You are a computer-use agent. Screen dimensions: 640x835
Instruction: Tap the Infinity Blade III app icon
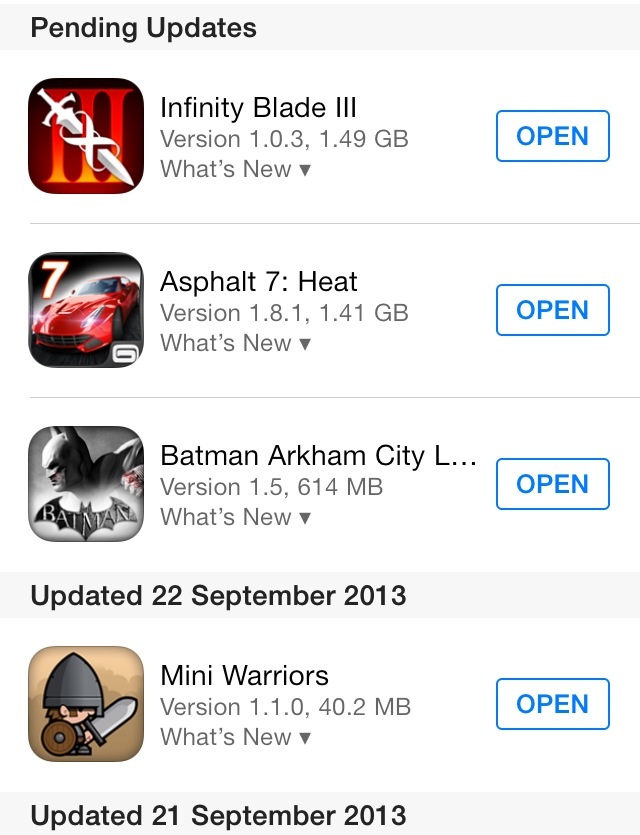(86, 136)
